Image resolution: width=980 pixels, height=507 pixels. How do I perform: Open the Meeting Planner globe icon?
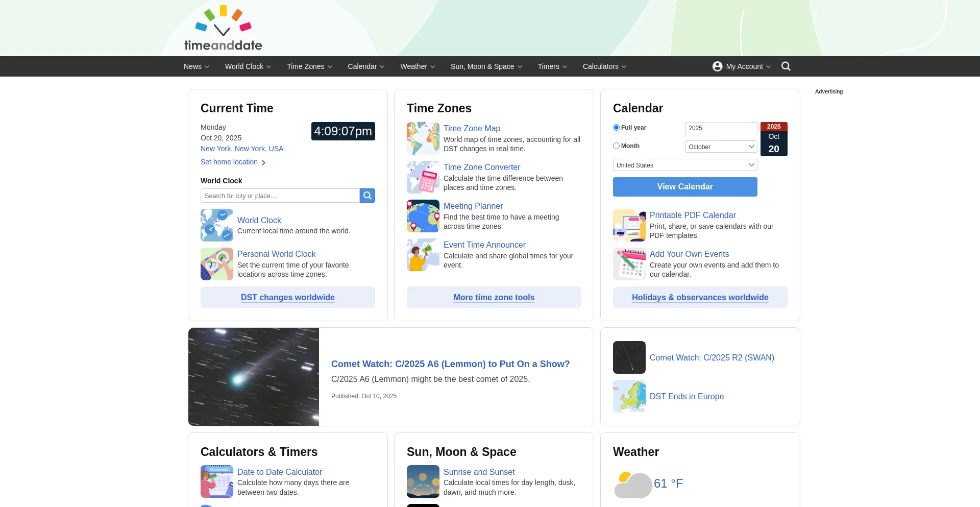point(423,216)
